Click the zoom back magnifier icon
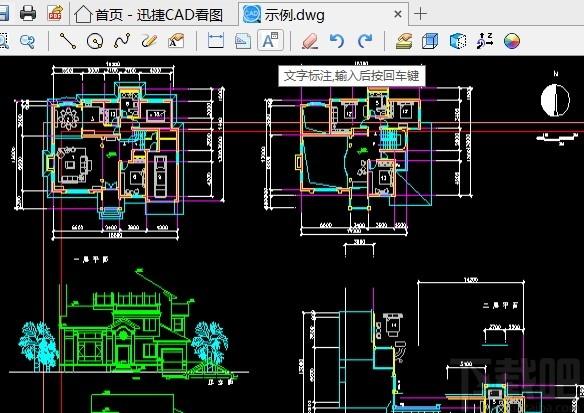Screen dimensions: 584x413 tap(28, 41)
